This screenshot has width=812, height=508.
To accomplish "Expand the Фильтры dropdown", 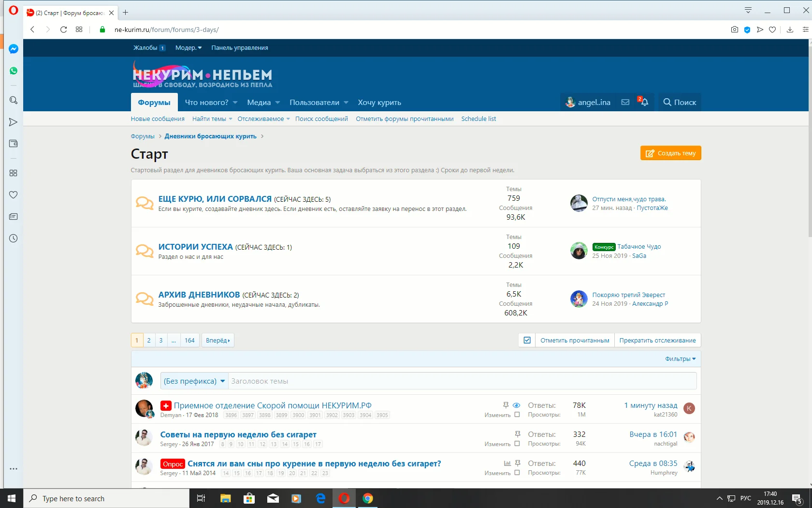I will click(680, 359).
